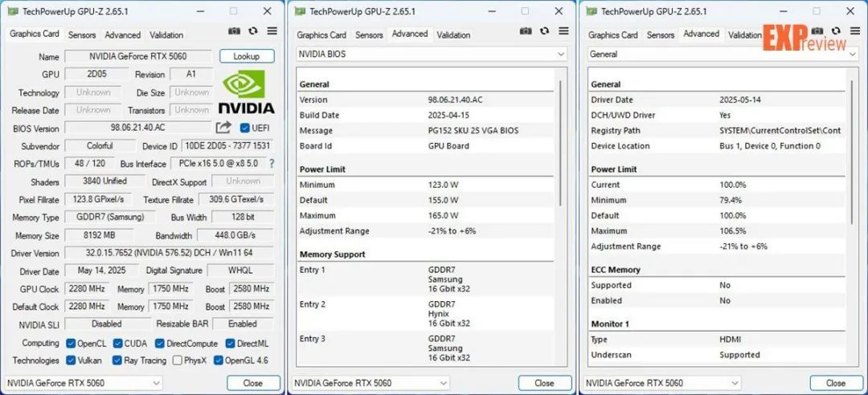Click Build Date value 2025-04-15
868x395 pixels.
(449, 116)
